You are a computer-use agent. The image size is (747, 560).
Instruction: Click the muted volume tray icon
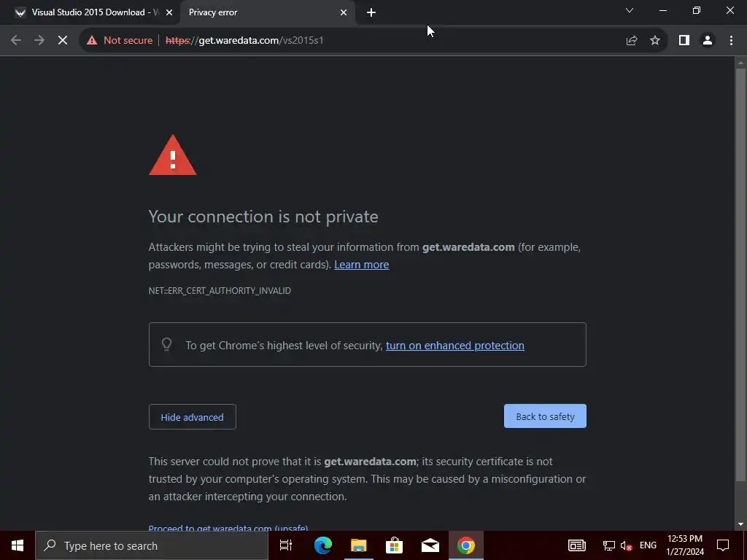(626, 545)
